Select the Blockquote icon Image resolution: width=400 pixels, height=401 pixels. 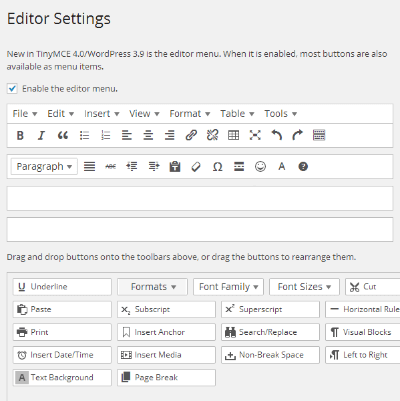pyautogui.click(x=63, y=135)
